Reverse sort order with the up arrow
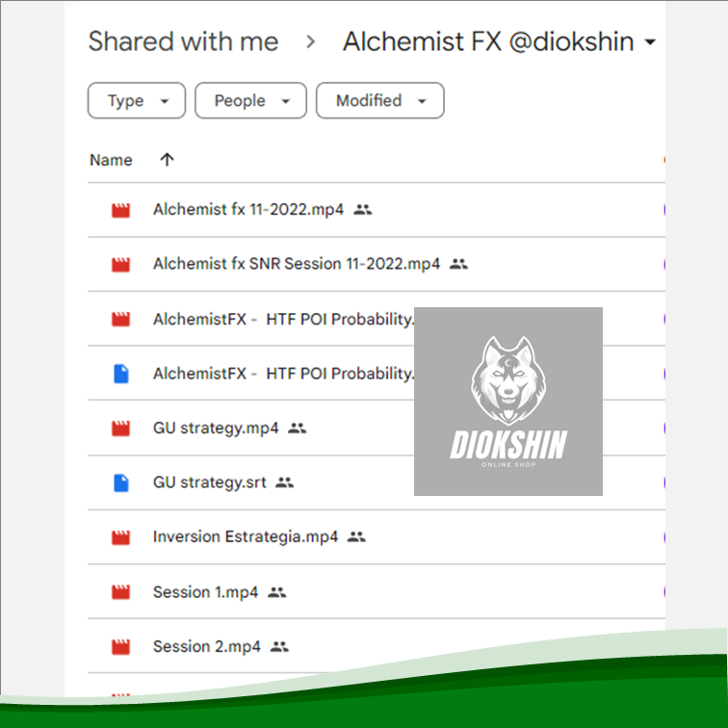Image resolution: width=728 pixels, height=728 pixels. (x=168, y=160)
